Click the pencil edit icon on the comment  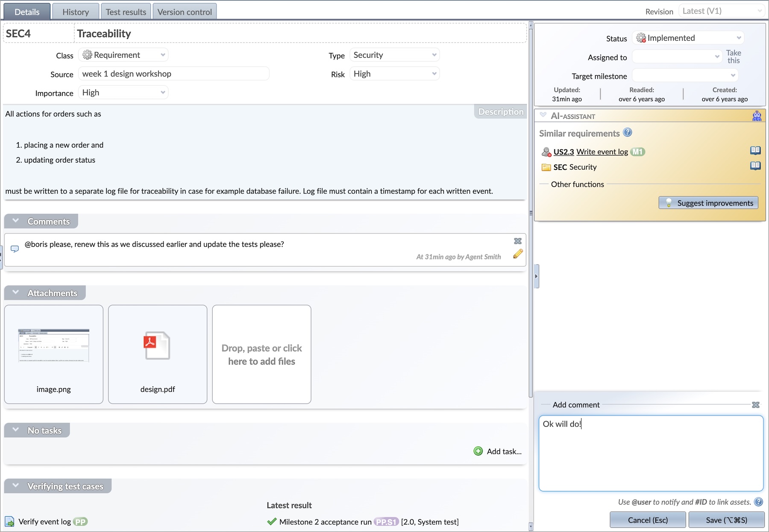coord(518,254)
